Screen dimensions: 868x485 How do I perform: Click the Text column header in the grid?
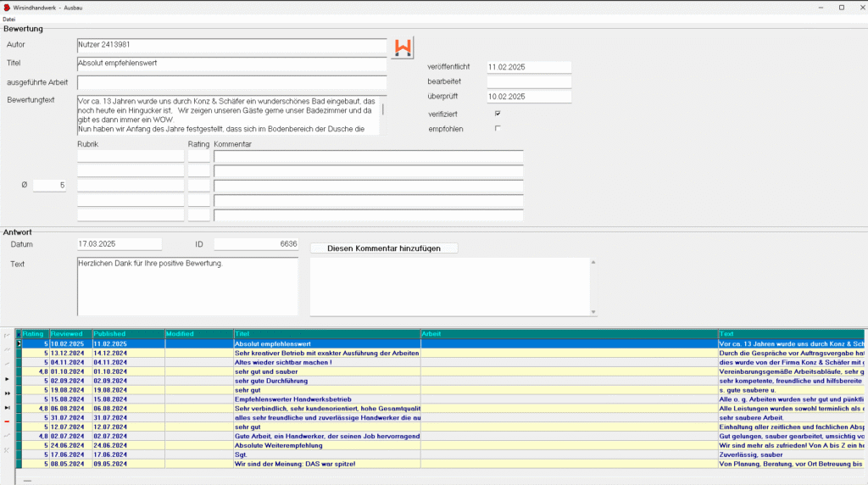coord(791,334)
